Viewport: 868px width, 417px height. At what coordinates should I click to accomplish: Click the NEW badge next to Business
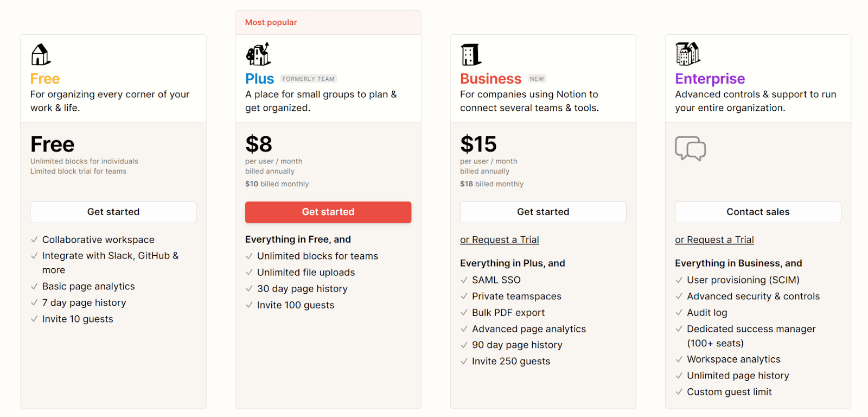pyautogui.click(x=537, y=79)
